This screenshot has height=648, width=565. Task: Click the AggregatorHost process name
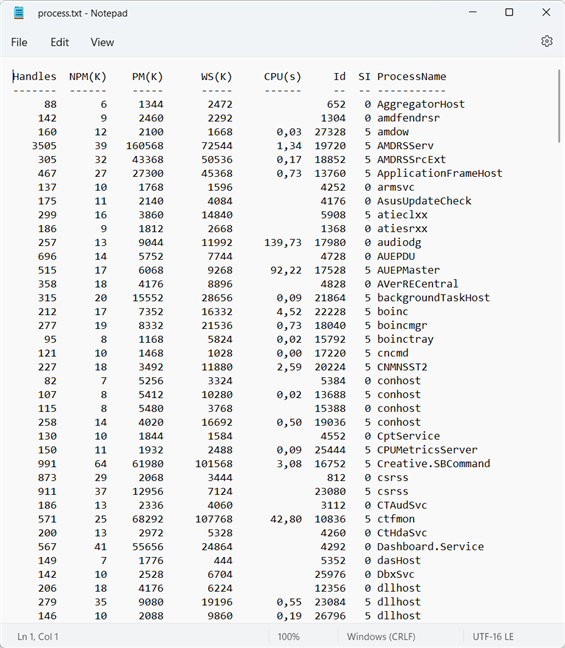tap(421, 104)
